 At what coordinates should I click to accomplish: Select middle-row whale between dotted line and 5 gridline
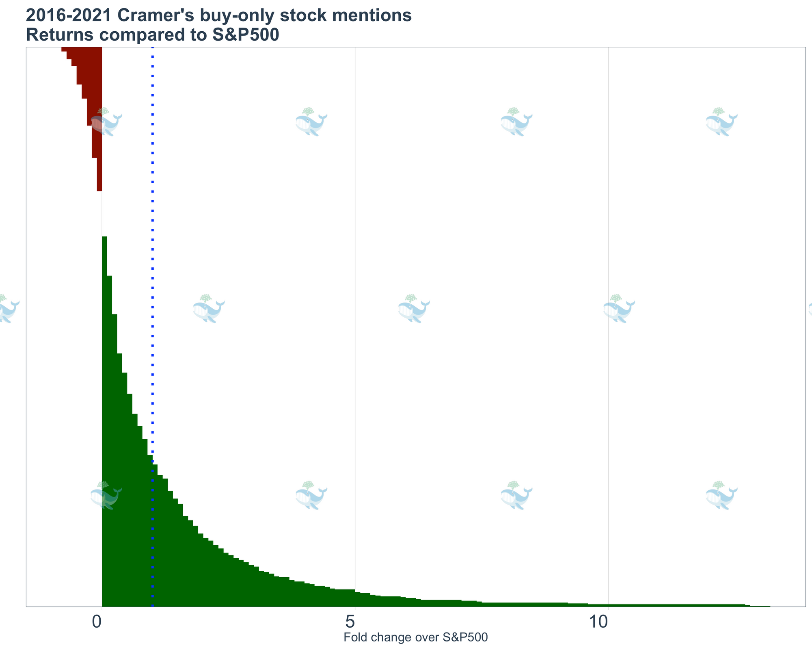(209, 308)
